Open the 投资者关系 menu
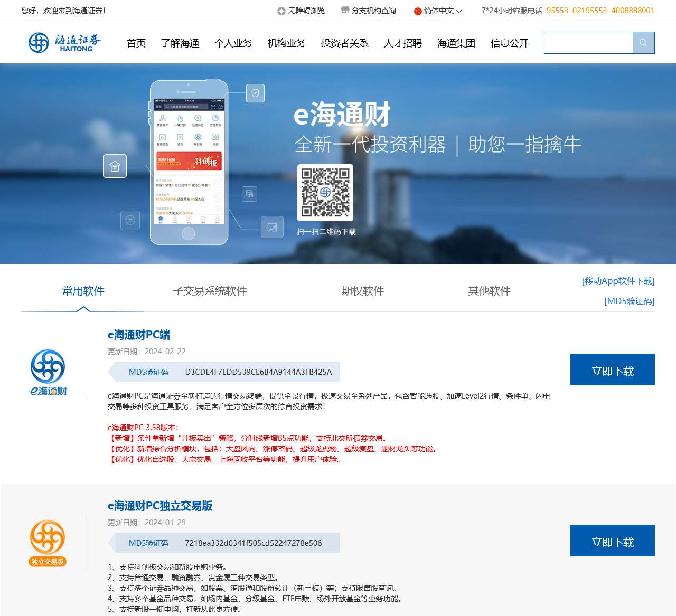676x616 pixels. click(345, 43)
